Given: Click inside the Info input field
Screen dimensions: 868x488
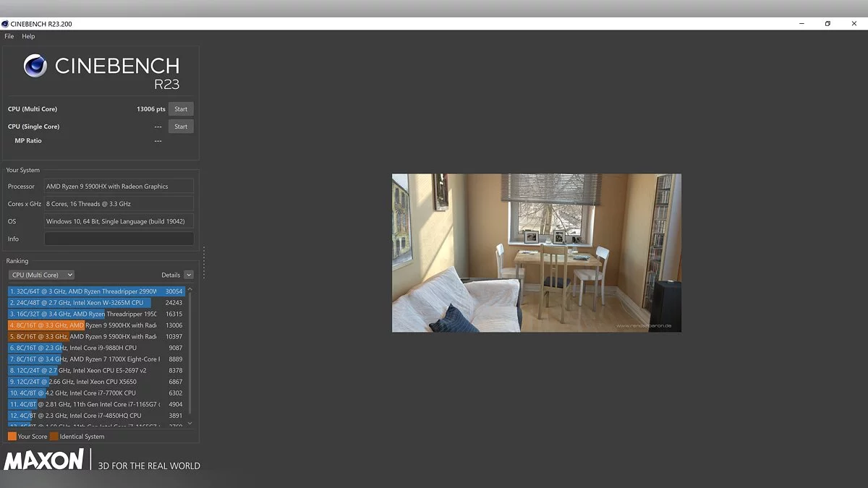Looking at the screenshot, I should (119, 239).
